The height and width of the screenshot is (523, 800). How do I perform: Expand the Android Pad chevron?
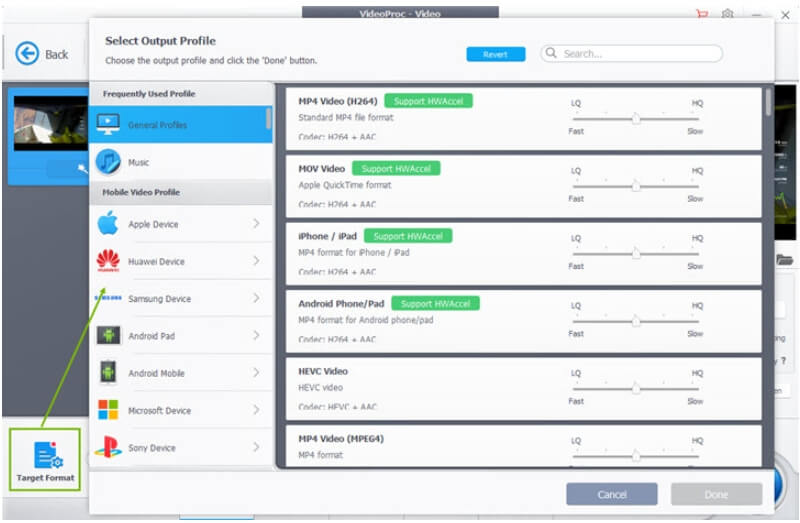coord(256,335)
